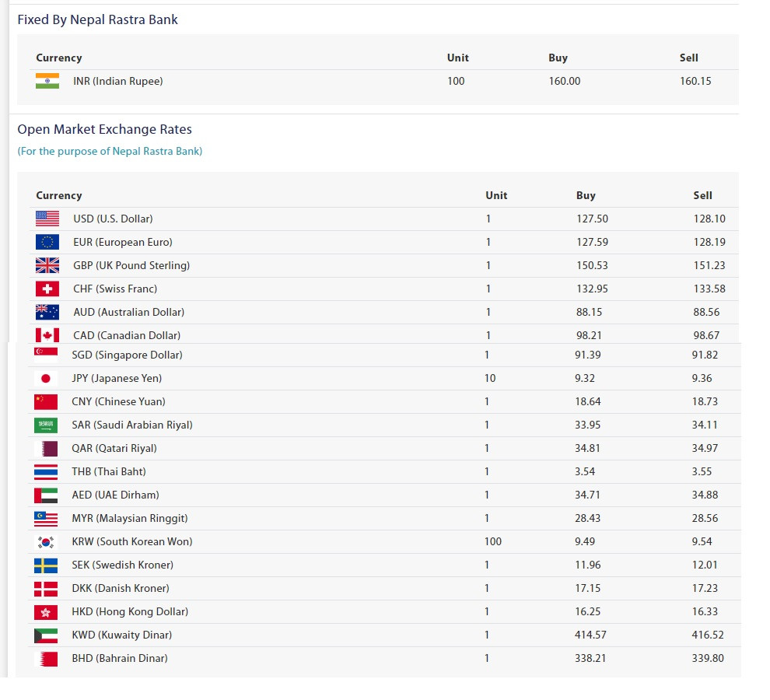Select 'QAR (Qatari Riyal)' currency name
Viewport: 770px width, 700px height.
click(x=114, y=449)
